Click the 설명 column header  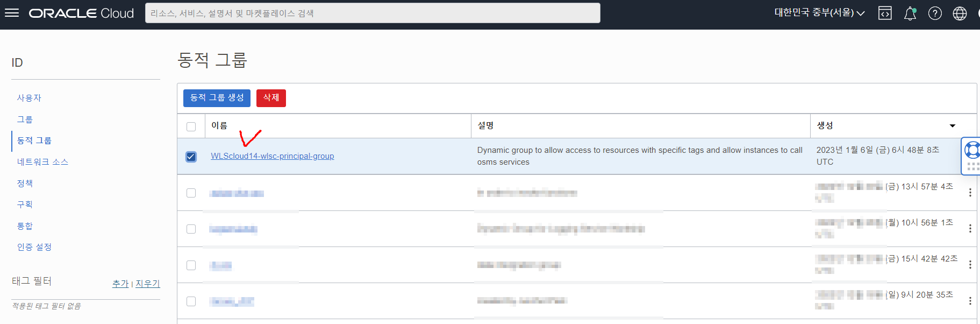pos(485,125)
